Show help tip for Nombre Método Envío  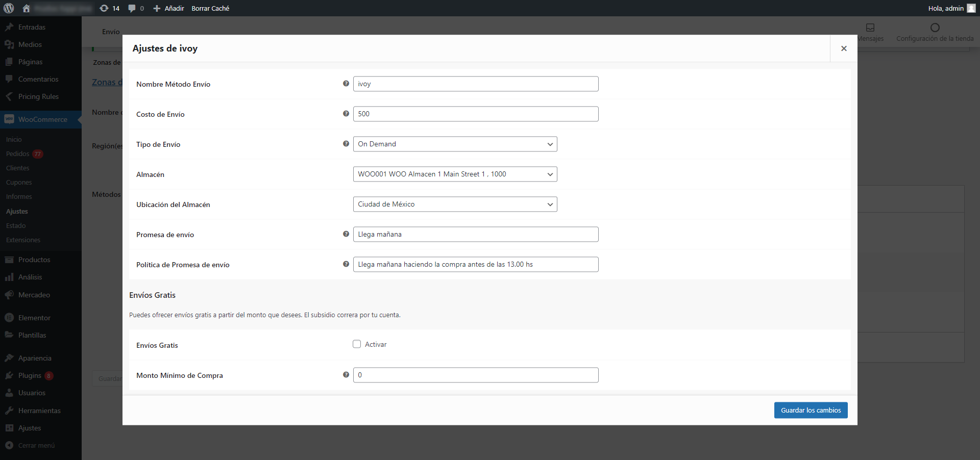(346, 84)
